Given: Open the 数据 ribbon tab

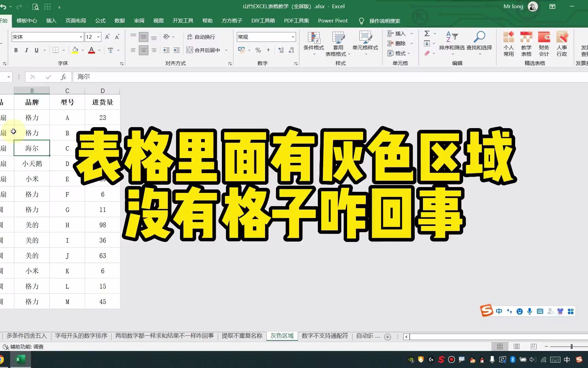Looking at the screenshot, I should 119,21.
